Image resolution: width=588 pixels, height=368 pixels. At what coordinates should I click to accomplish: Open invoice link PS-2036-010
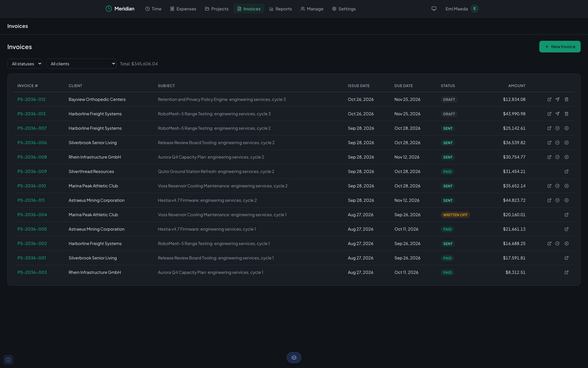pyautogui.click(x=32, y=186)
